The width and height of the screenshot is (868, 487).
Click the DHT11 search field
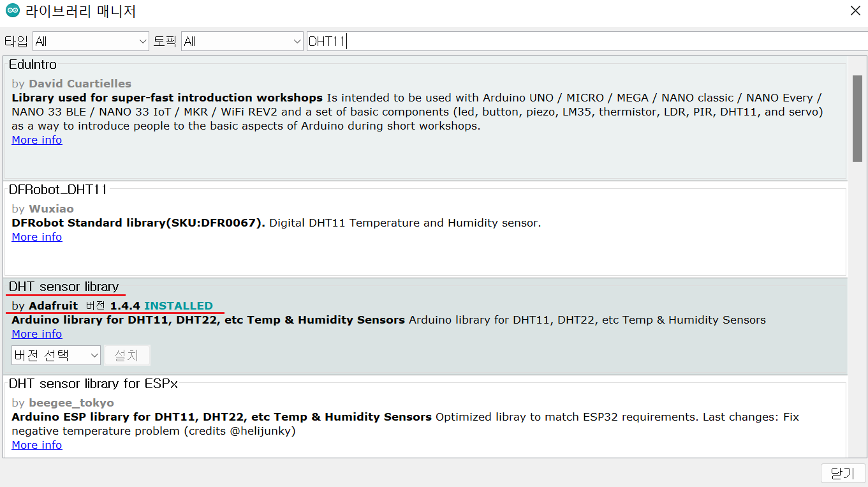tap(587, 41)
